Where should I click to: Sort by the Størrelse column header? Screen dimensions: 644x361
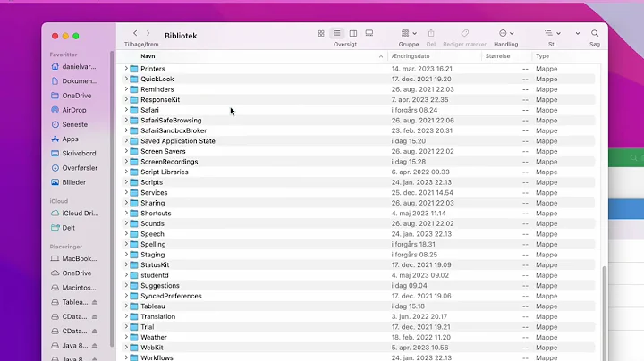(x=497, y=56)
